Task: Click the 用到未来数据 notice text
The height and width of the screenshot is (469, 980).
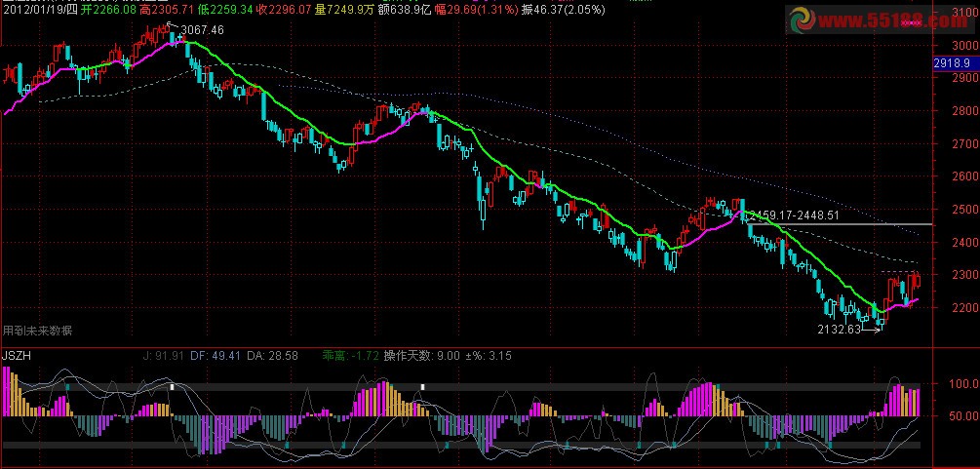Action: point(37,331)
